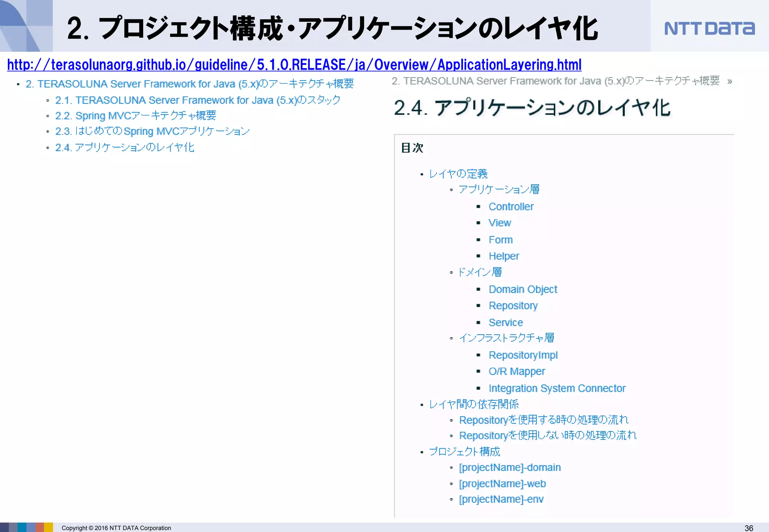769x532 pixels.
Task: Open the 'RepositoryImpl' contents link
Action: pyautogui.click(x=523, y=355)
